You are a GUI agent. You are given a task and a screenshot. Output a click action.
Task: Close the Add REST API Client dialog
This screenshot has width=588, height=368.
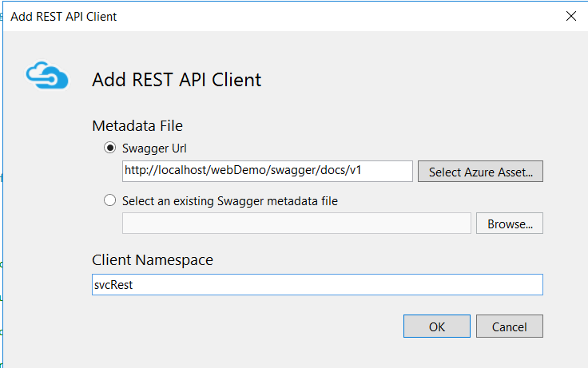pos(570,16)
